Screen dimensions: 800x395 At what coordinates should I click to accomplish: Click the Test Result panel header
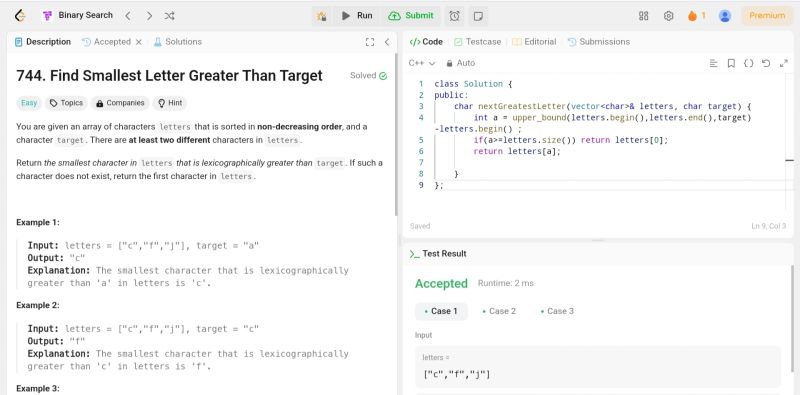pyautogui.click(x=438, y=254)
